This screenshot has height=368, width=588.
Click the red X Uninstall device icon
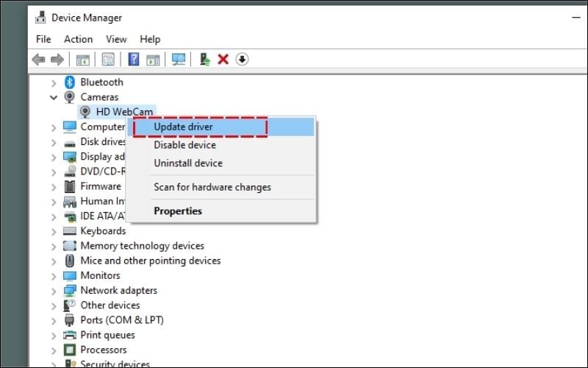coord(223,60)
